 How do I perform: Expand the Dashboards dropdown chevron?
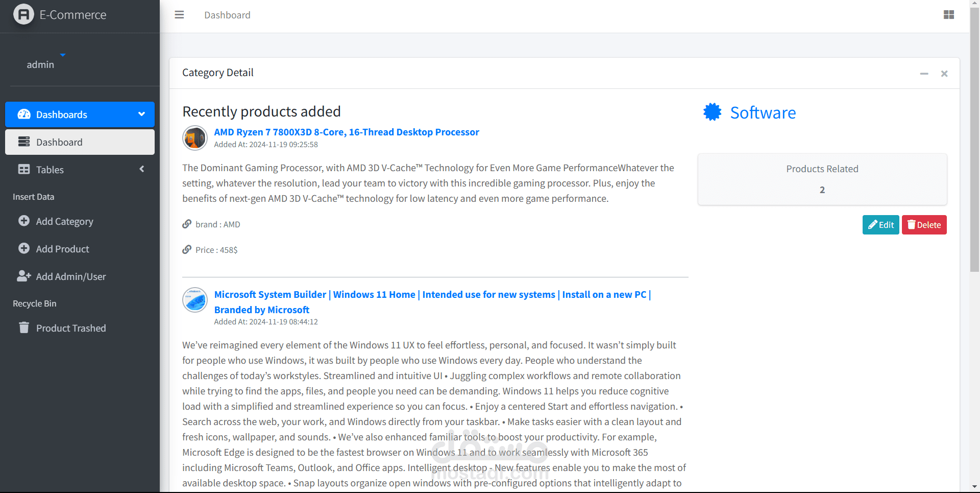coord(142,114)
